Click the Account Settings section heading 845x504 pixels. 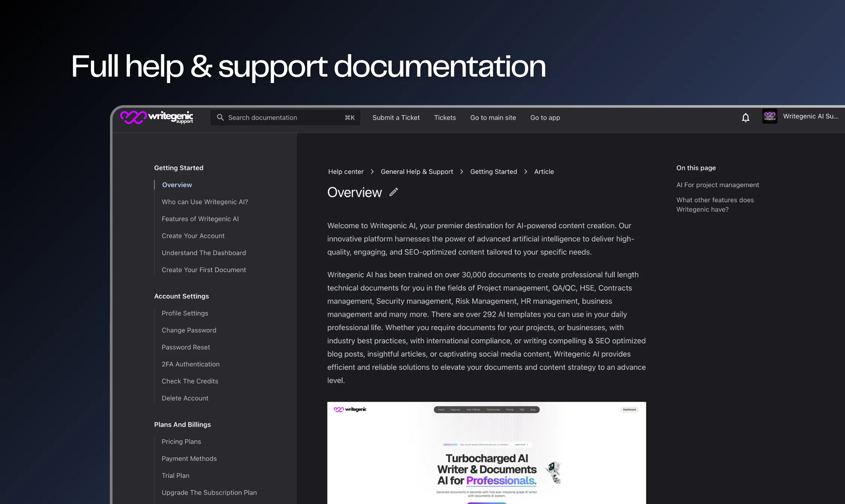(181, 296)
